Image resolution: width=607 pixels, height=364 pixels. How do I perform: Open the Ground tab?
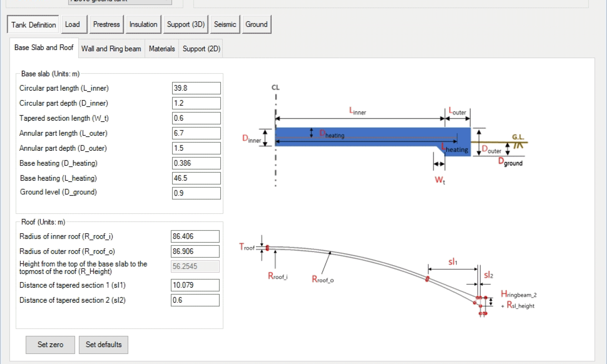tap(256, 25)
